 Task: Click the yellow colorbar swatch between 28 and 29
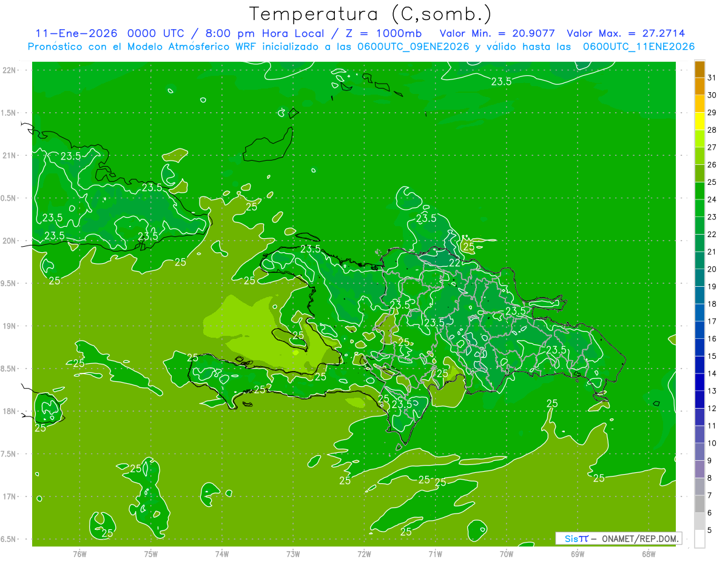point(699,121)
